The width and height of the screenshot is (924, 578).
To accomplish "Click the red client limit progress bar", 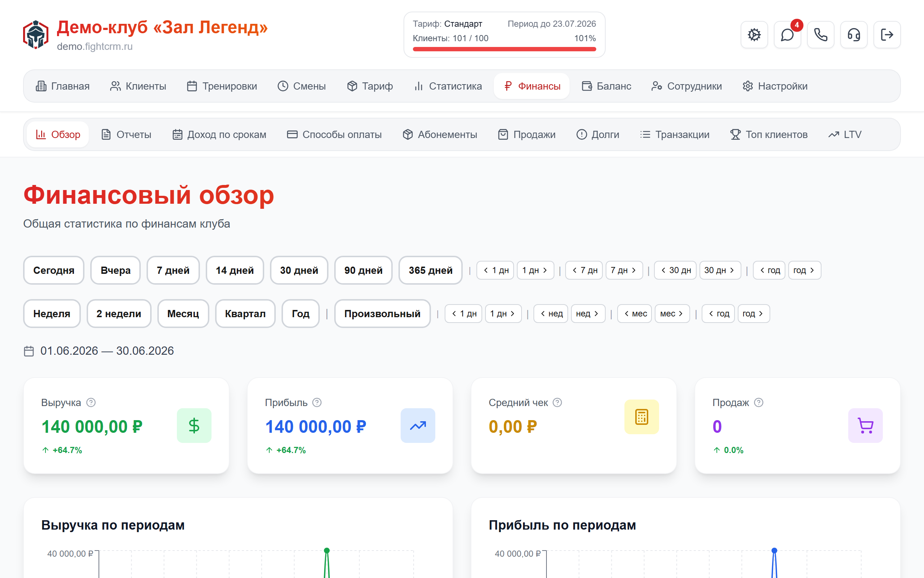I will (x=504, y=49).
